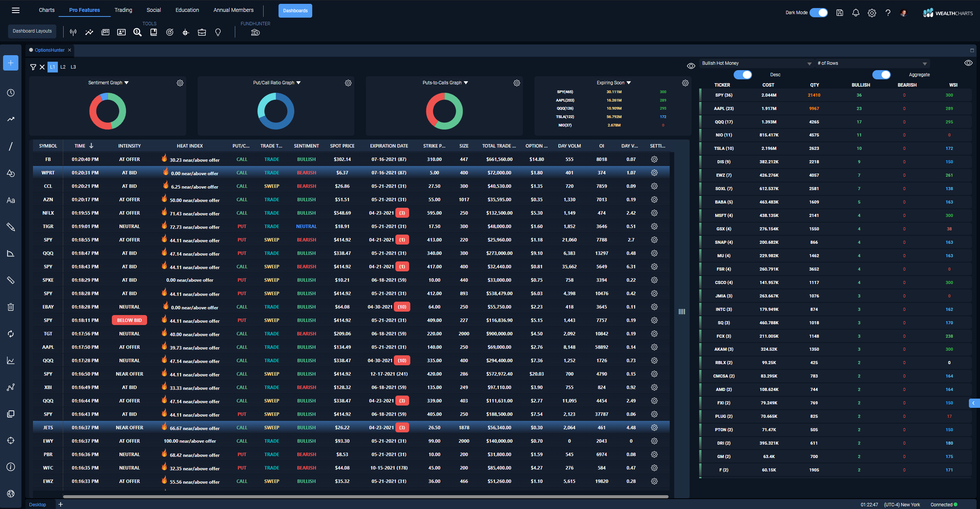Click Dashboard Layouts button
Image resolution: width=980 pixels, height=509 pixels.
point(32,31)
